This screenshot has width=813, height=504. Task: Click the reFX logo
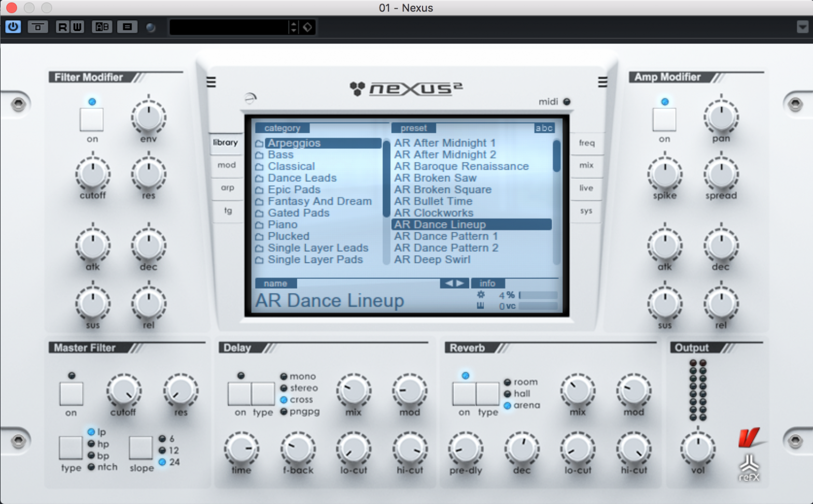(749, 467)
